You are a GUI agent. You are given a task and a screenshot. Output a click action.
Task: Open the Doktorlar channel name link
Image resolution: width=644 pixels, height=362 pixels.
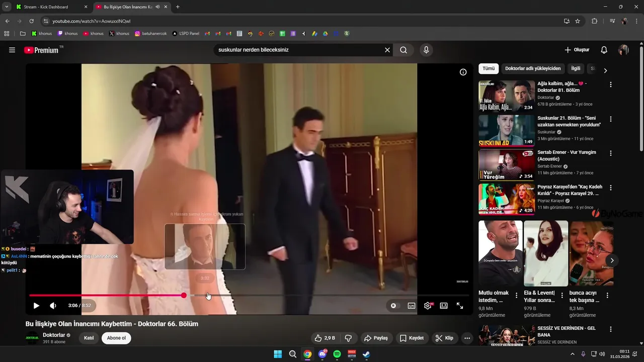[x=54, y=335]
